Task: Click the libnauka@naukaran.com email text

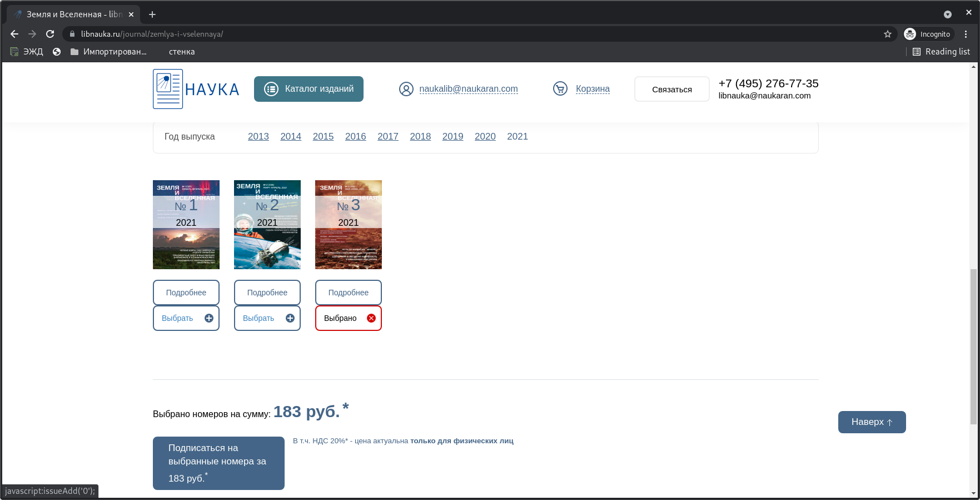Action: pyautogui.click(x=764, y=96)
